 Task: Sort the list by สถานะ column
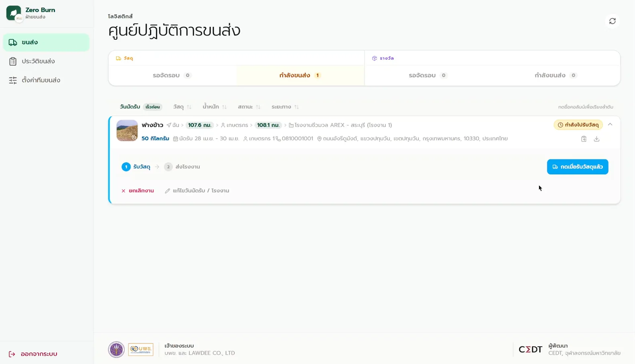(249, 107)
